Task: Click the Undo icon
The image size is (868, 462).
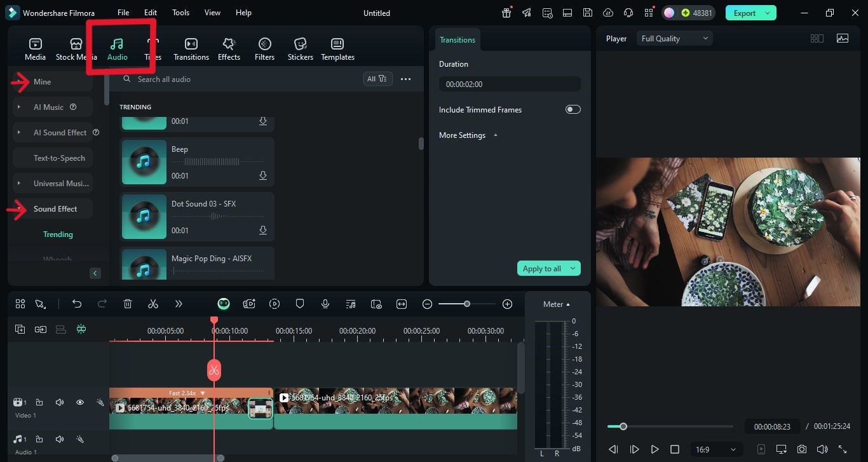Action: [x=77, y=304]
